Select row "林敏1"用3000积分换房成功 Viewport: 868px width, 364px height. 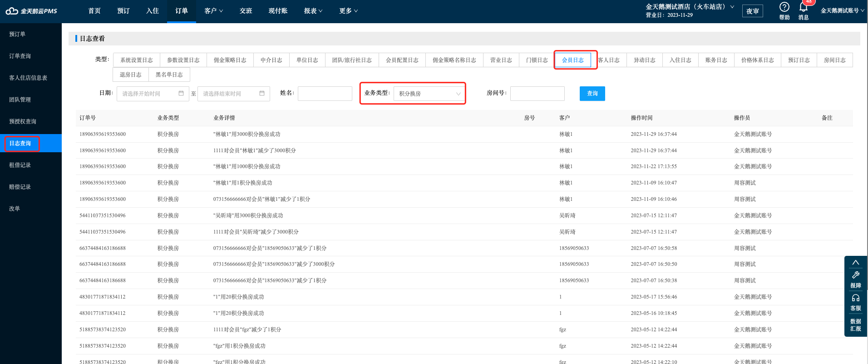464,134
